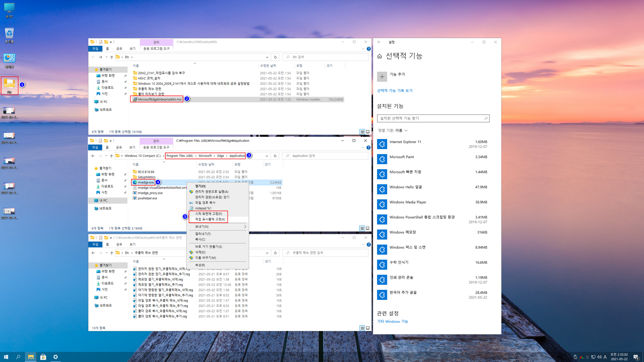Open the Internet Explorer 11 feature entry
Viewport: 644px width, 362px height.
click(433, 144)
